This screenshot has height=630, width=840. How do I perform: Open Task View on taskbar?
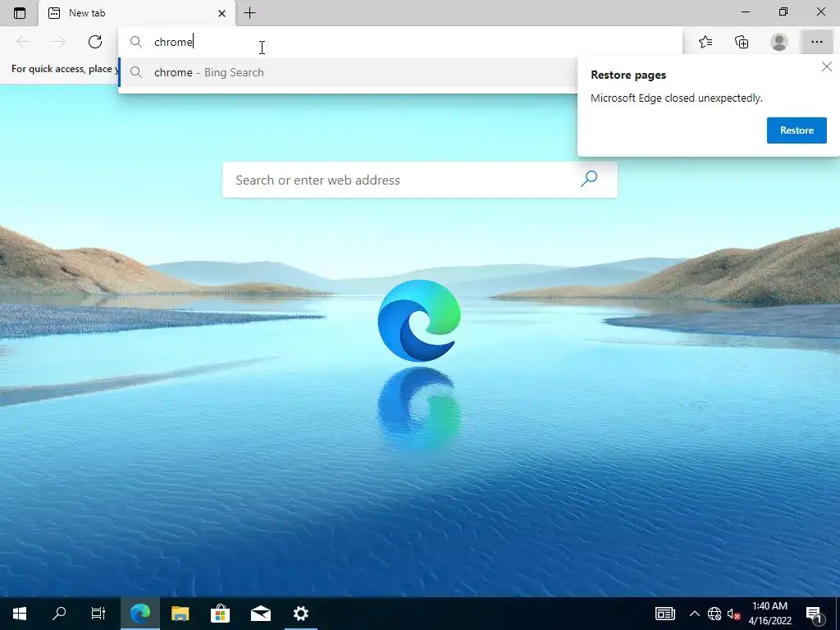[98, 614]
